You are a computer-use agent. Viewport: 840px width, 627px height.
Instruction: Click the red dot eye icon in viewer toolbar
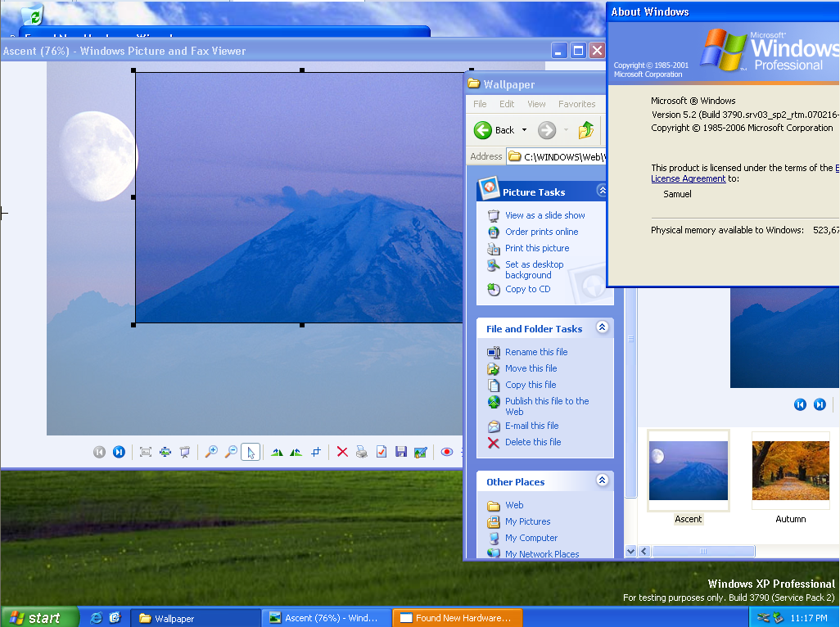coord(447,452)
